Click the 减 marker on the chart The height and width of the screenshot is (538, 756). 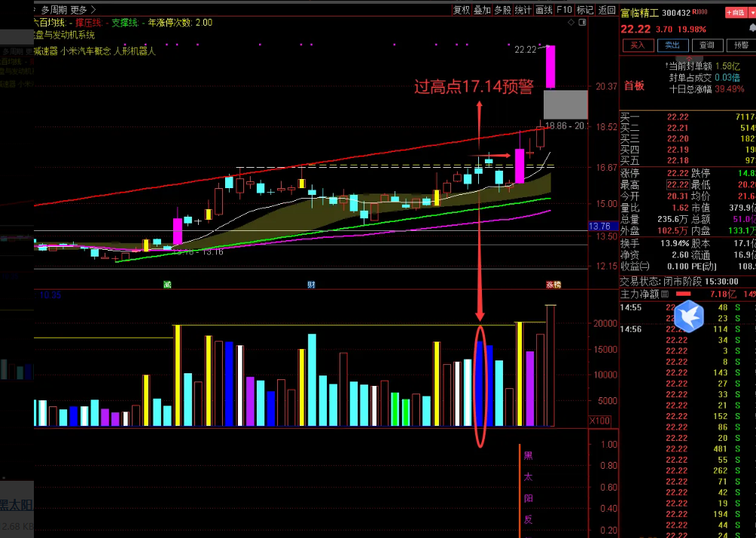(x=167, y=284)
